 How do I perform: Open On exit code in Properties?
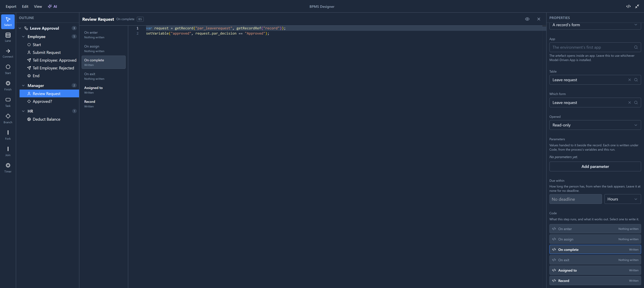coord(595,260)
